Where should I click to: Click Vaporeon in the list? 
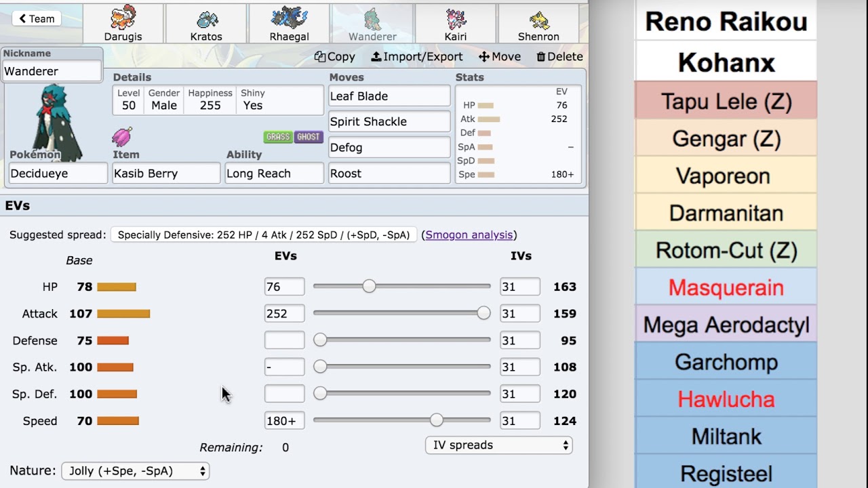[x=726, y=176]
